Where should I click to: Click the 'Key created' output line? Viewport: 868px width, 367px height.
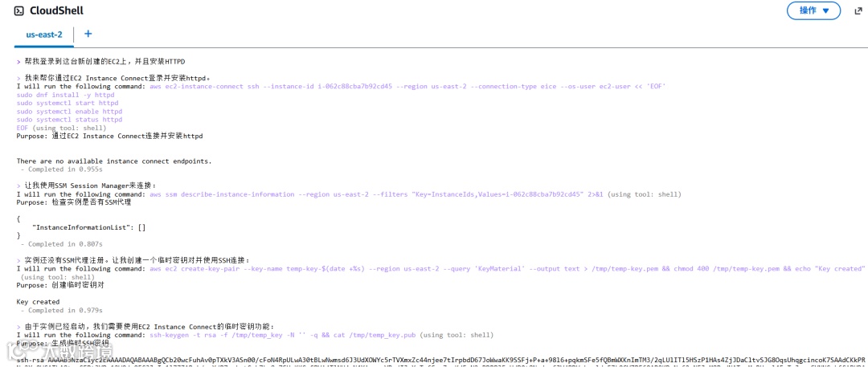[x=38, y=302]
